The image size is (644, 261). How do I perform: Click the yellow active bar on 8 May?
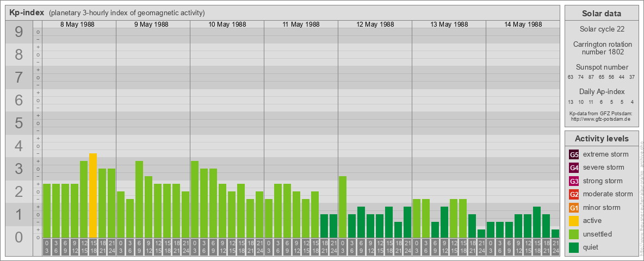pos(93,195)
